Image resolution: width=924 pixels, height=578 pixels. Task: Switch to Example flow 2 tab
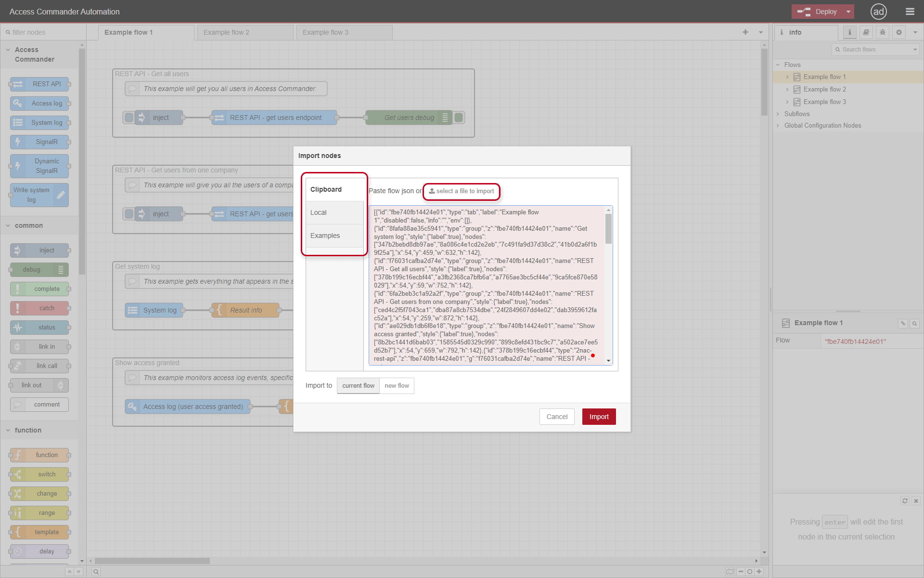click(x=245, y=32)
